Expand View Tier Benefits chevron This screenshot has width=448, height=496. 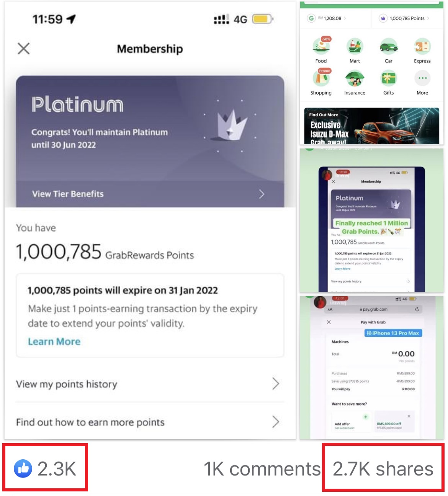click(x=262, y=194)
